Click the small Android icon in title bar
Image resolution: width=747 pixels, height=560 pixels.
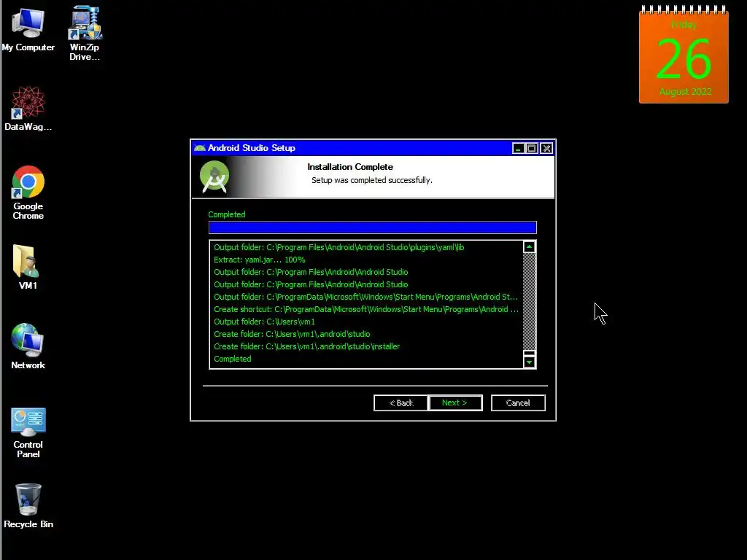pos(200,148)
